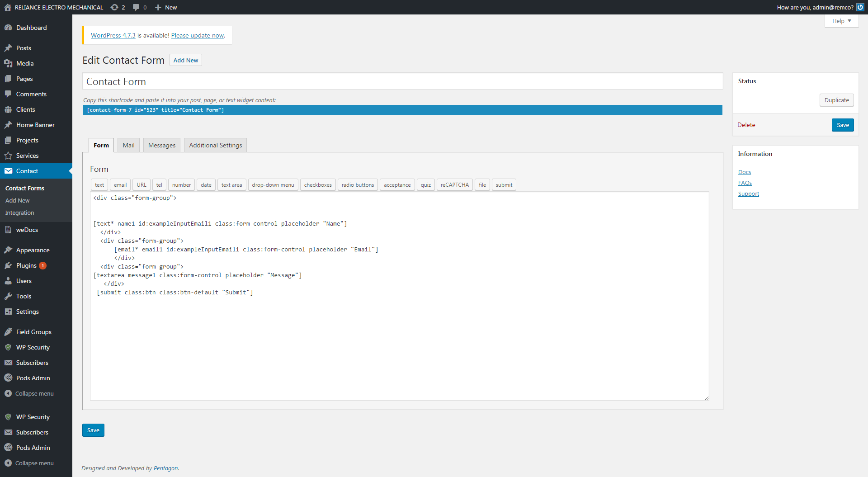
Task: Open Integration in the Contact submenu
Action: pyautogui.click(x=19, y=213)
